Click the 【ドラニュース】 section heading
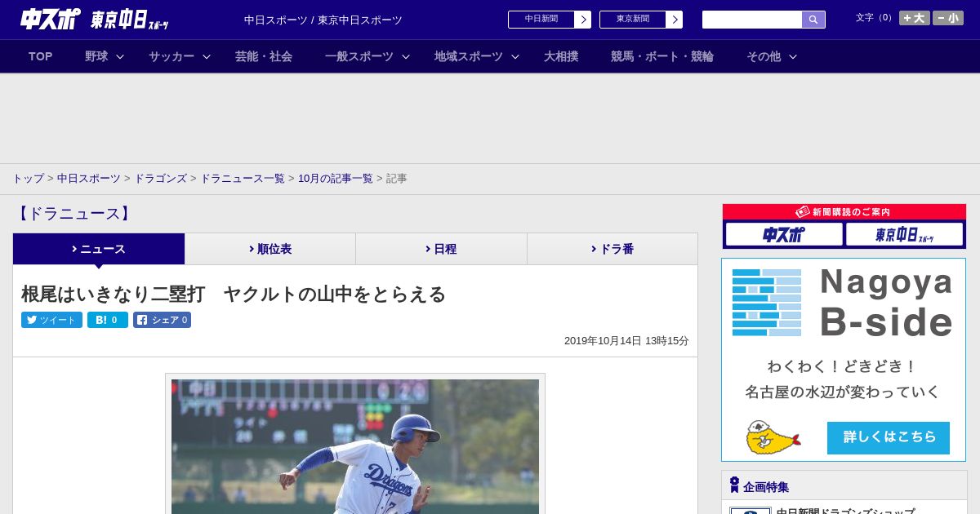 [73, 214]
